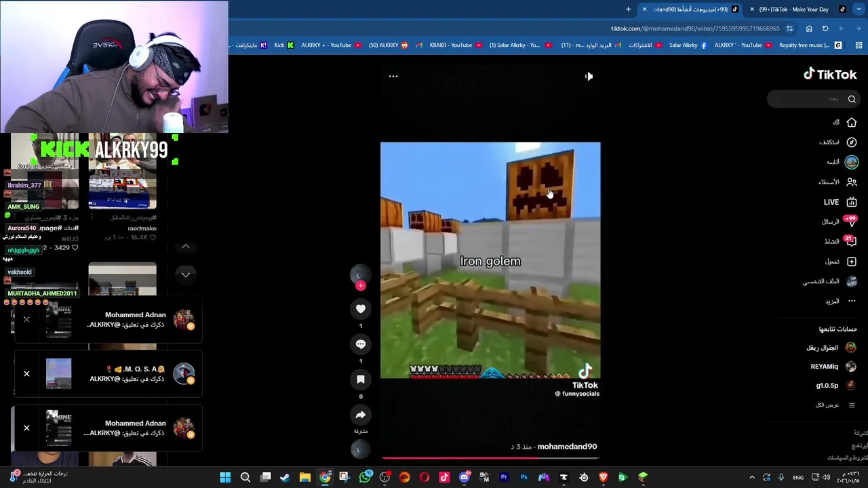
Task: Go to the For You home icon
Action: coord(852,122)
